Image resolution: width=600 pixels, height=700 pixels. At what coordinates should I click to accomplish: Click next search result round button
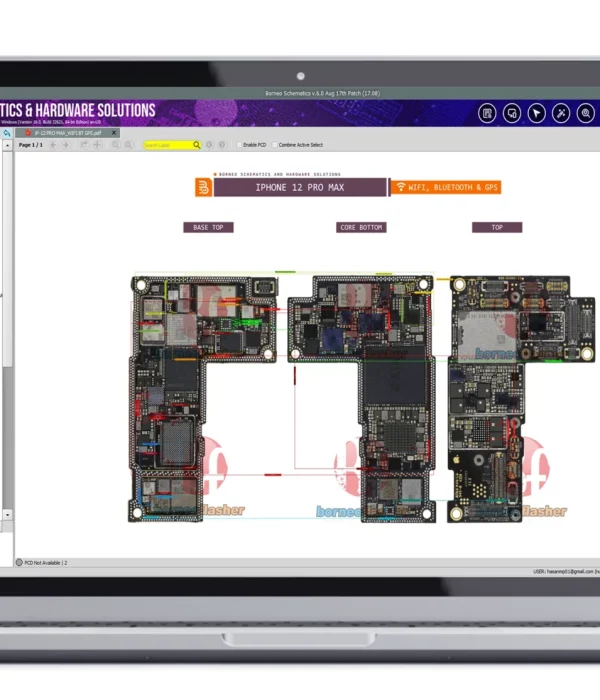[222, 145]
